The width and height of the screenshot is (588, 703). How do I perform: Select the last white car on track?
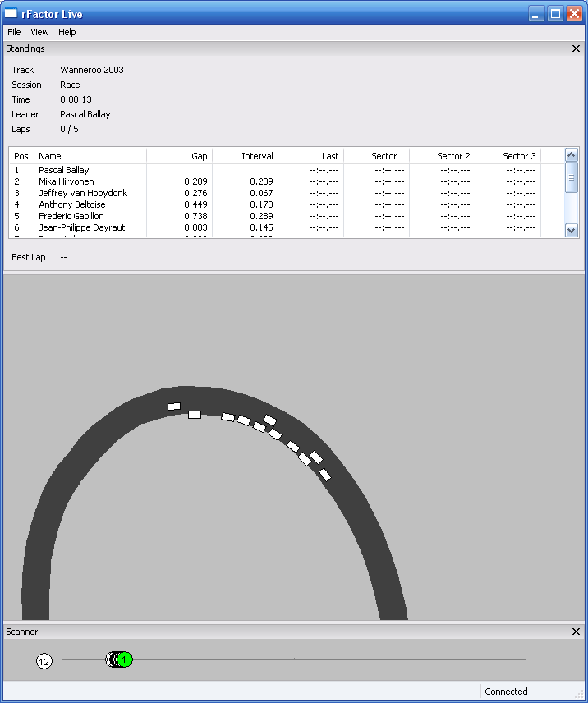[x=325, y=474]
